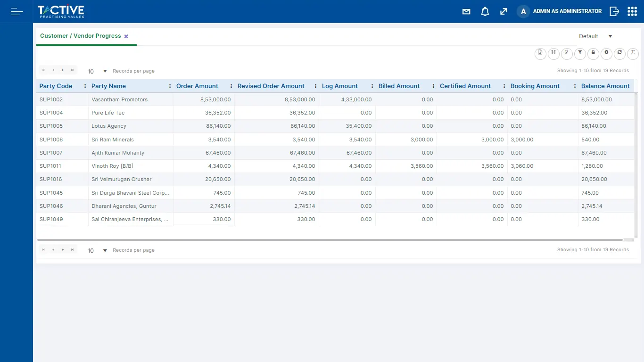
Task: Open grid settings gear icon
Action: 606,53
